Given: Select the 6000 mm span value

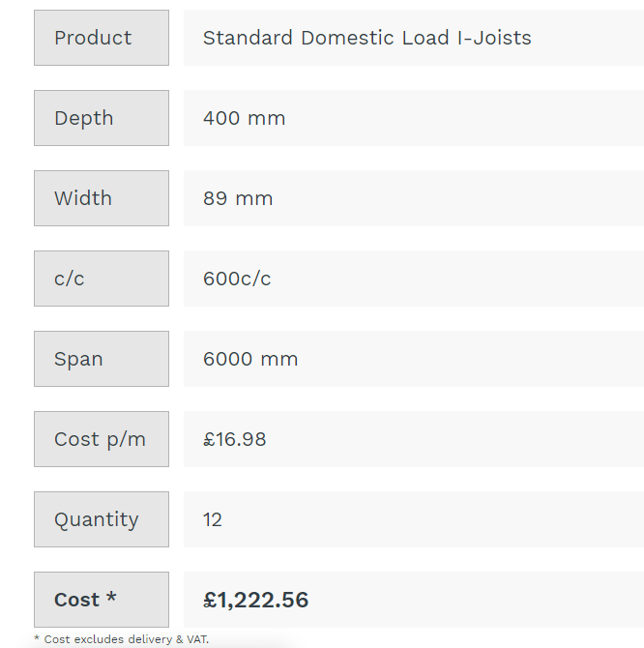Looking at the screenshot, I should (250, 359).
